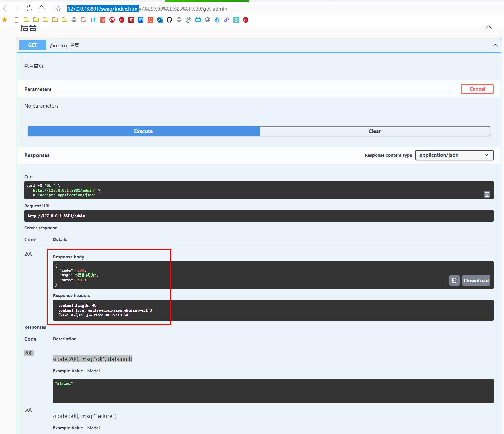Copy the curl command to clipboard

[487, 194]
